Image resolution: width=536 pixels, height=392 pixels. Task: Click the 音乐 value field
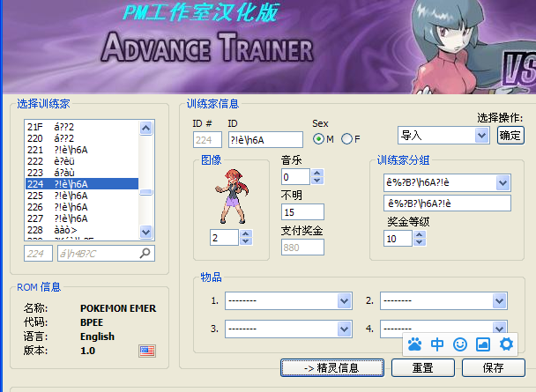pyautogui.click(x=296, y=177)
